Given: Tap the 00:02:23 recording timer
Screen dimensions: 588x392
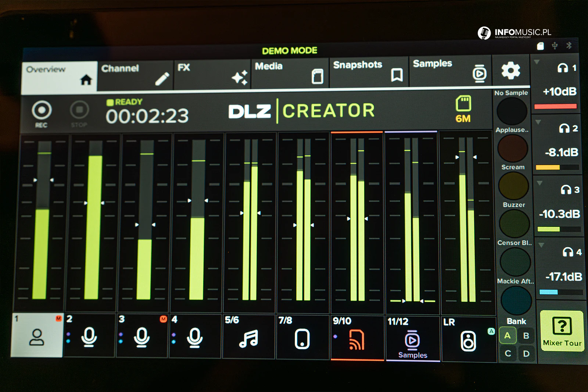Looking at the screenshot, I should pos(147,116).
